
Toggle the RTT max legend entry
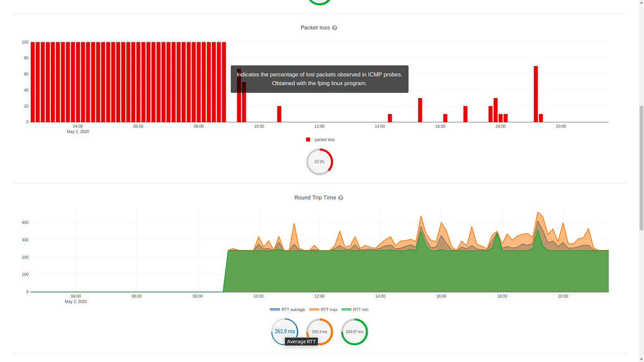[x=323, y=309]
